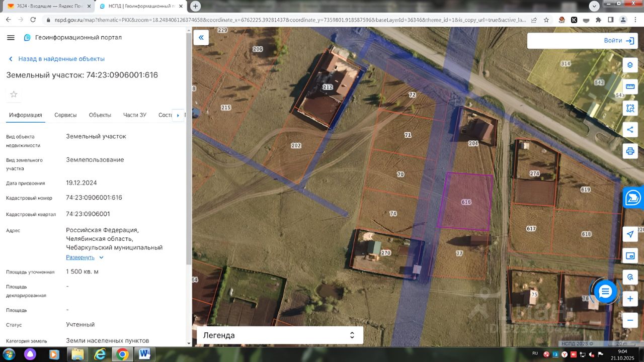Open Chrome's three-dot menu
The image size is (644, 362).
click(636, 20)
